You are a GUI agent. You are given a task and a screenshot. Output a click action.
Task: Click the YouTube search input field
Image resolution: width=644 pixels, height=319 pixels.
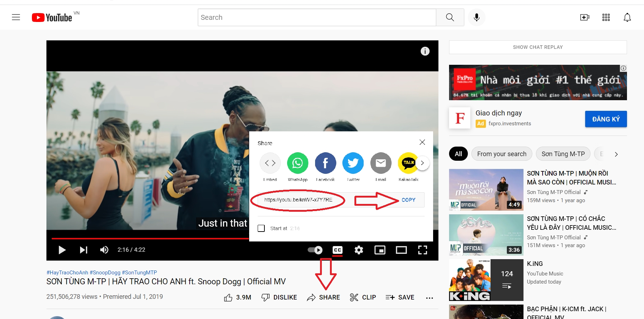(x=317, y=17)
